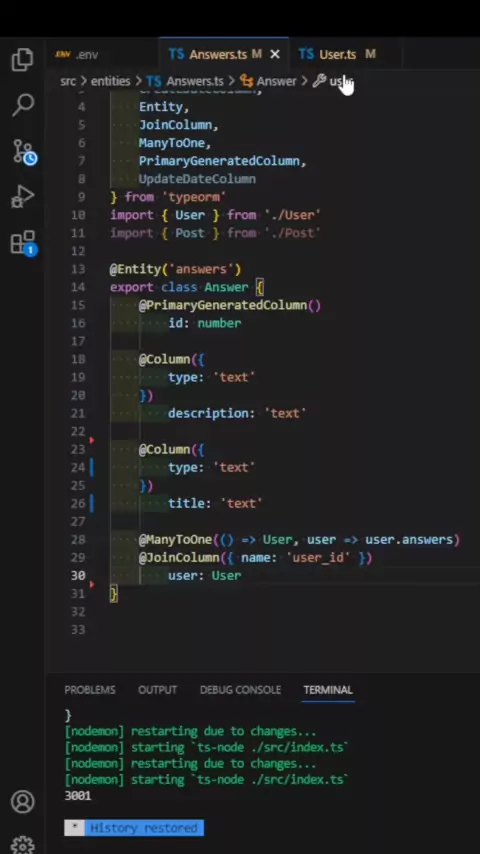The width and height of the screenshot is (480, 854).
Task: Open the Manage gear icon
Action: [22, 845]
